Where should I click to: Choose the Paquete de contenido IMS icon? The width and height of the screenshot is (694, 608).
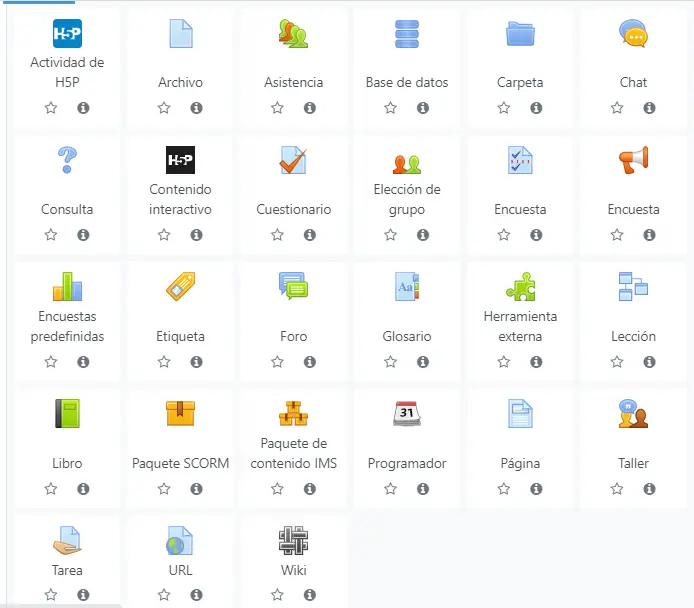[x=293, y=413]
